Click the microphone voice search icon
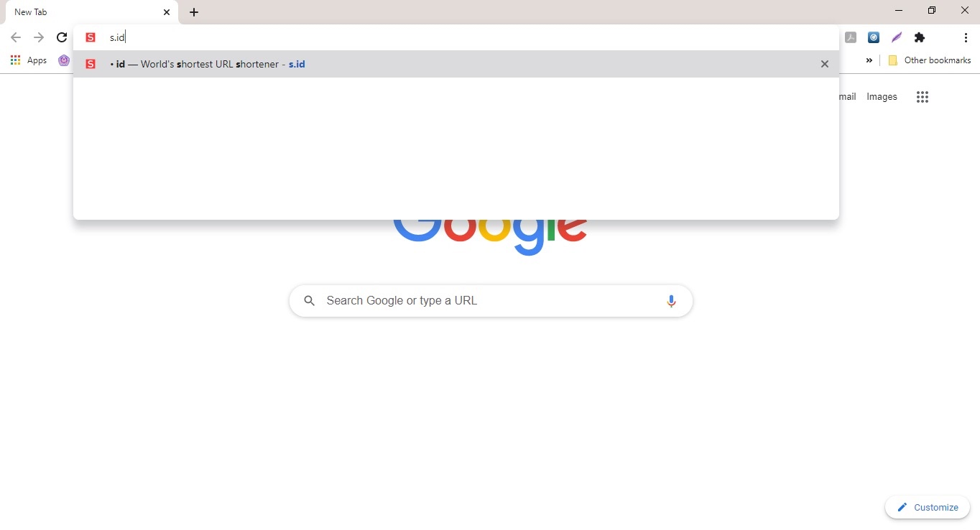This screenshot has width=980, height=530. tap(671, 301)
